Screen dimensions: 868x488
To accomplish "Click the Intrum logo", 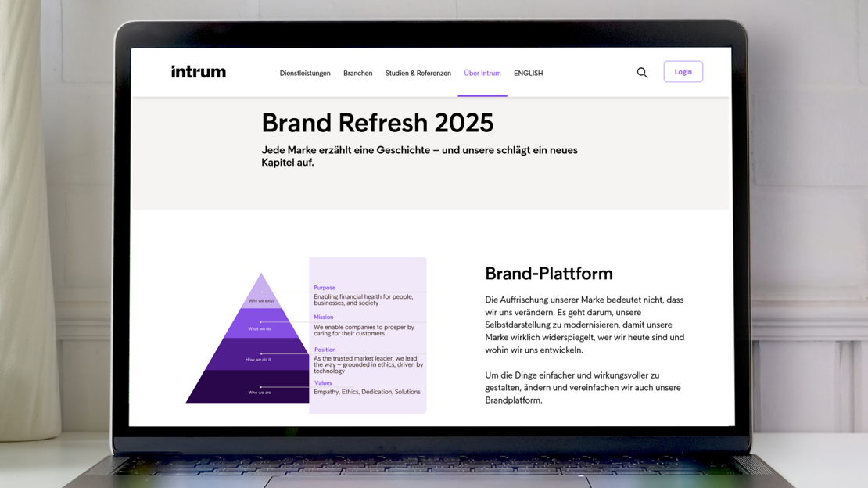I will 198,71.
